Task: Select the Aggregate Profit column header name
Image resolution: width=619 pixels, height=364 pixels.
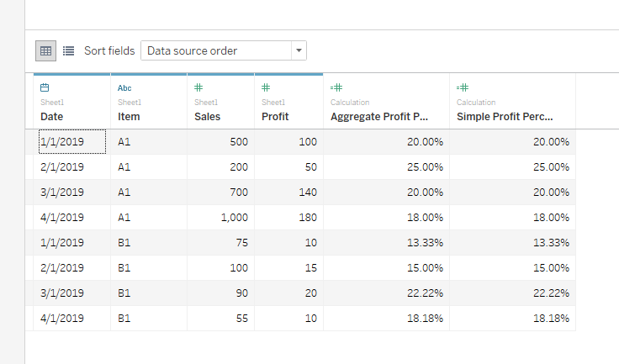Action: [379, 117]
